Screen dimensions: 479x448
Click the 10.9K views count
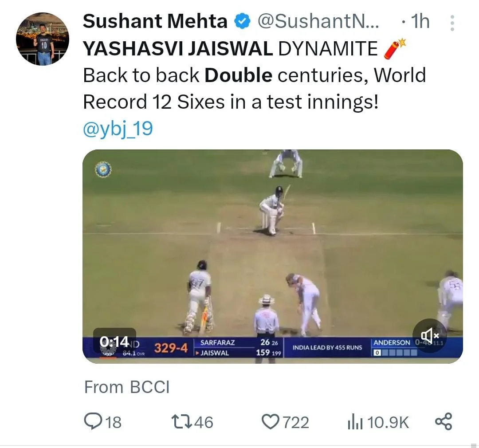coord(388,422)
